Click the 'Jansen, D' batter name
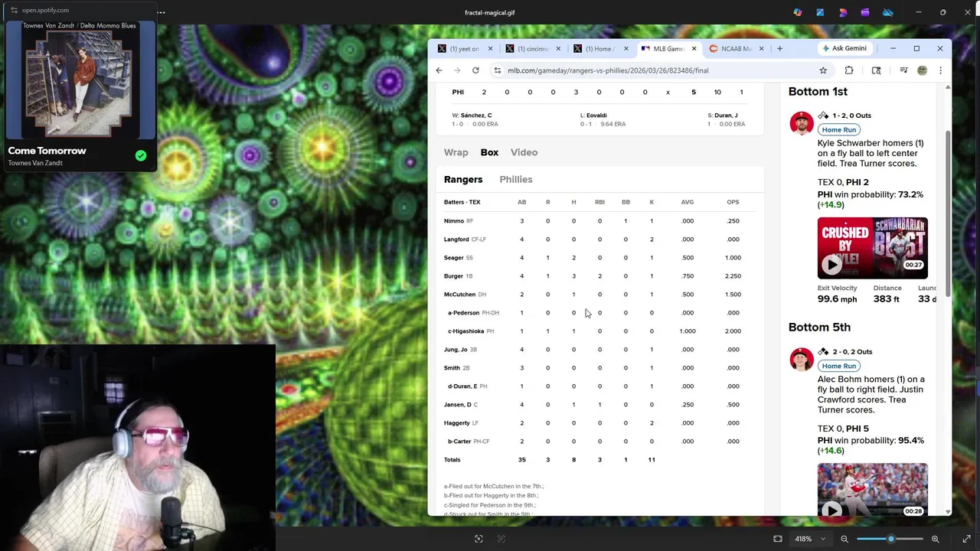Viewport: 980px width, 551px height. (x=458, y=405)
